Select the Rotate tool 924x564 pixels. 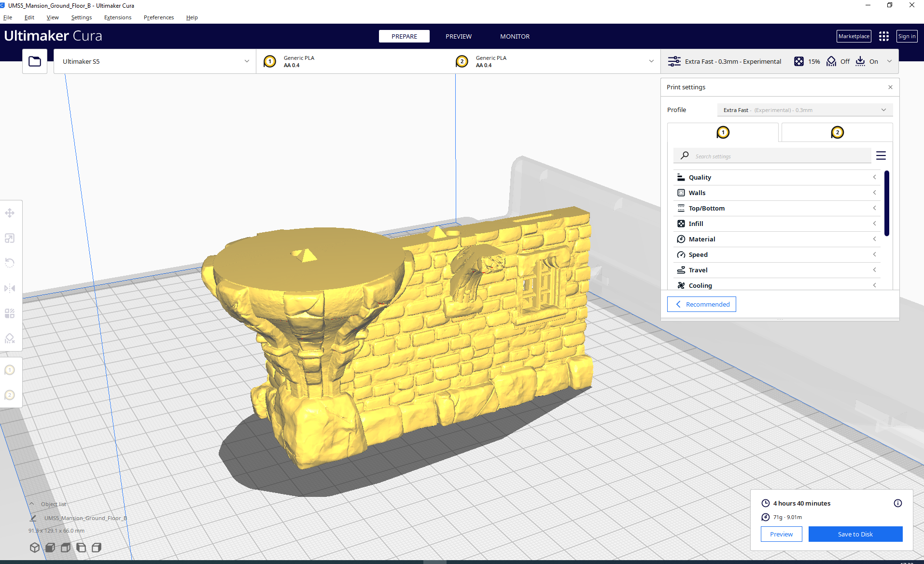tap(10, 263)
